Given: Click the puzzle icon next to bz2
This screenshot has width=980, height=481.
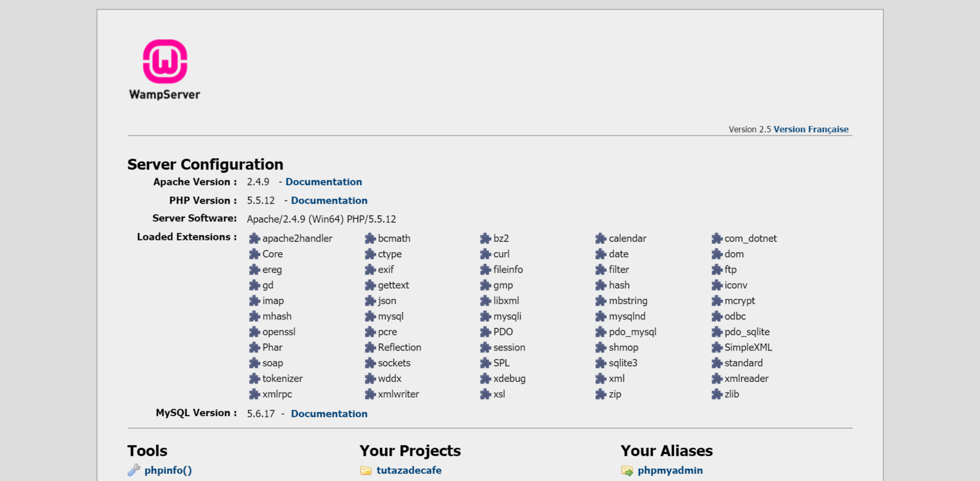Looking at the screenshot, I should click(486, 238).
